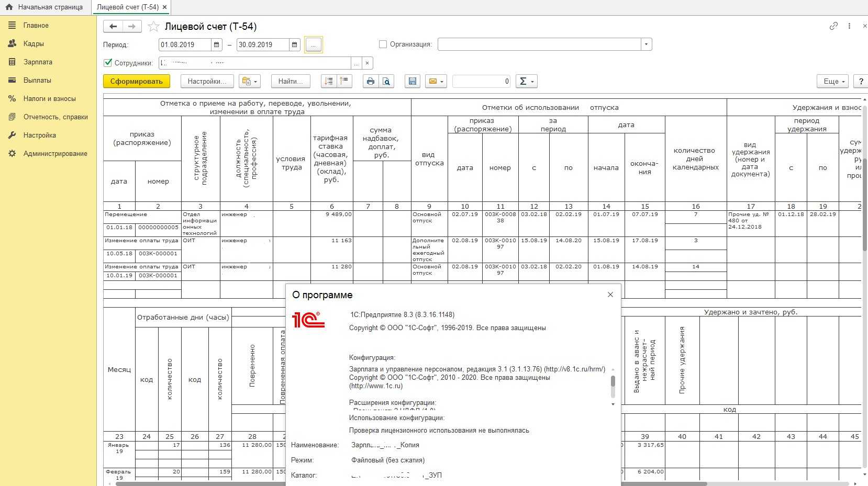Open send by email dropdown
This screenshot has width=868, height=486.
pyautogui.click(x=436, y=81)
